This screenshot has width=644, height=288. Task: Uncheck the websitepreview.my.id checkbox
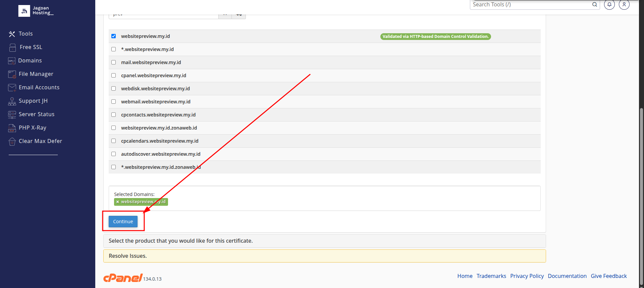(x=114, y=36)
